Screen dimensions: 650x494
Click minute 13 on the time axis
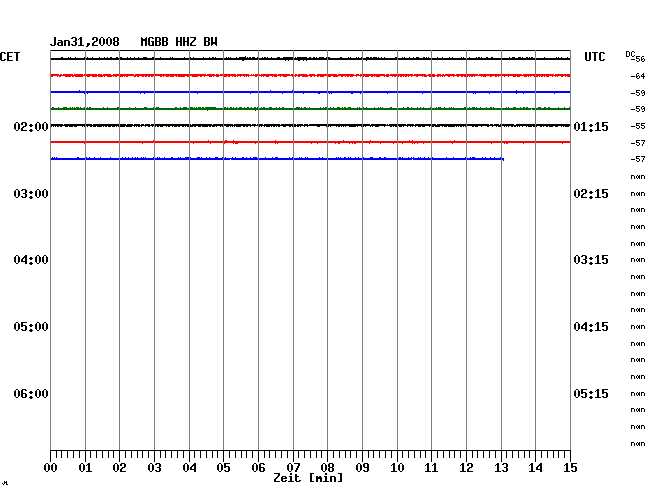[x=501, y=468]
